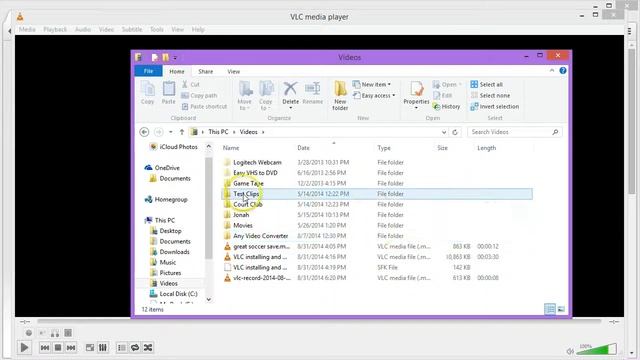640x360 pixels.
Task: Adjust the VLC volume slider
Action: click(x=596, y=349)
